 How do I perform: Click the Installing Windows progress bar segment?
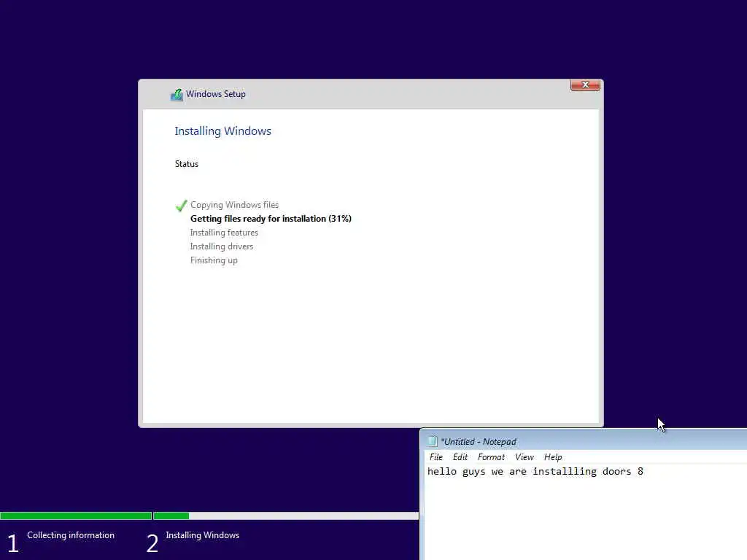pyautogui.click(x=286, y=516)
